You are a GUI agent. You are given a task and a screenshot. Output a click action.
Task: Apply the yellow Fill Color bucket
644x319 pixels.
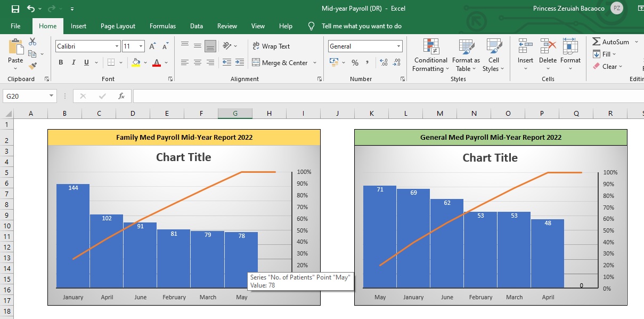[136, 62]
